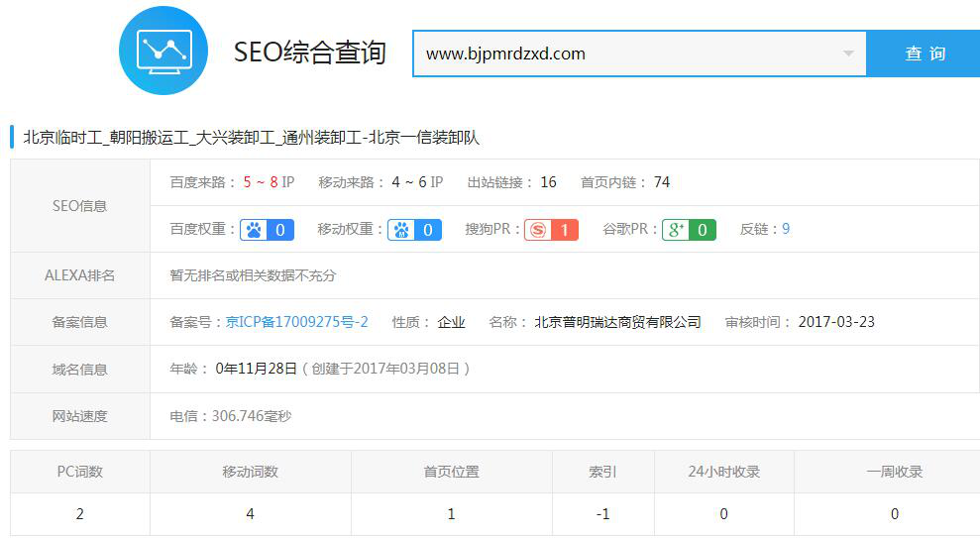Viewport: 980px width, 538px height.
Task: Click the Google PR badge icon
Action: coord(689,230)
